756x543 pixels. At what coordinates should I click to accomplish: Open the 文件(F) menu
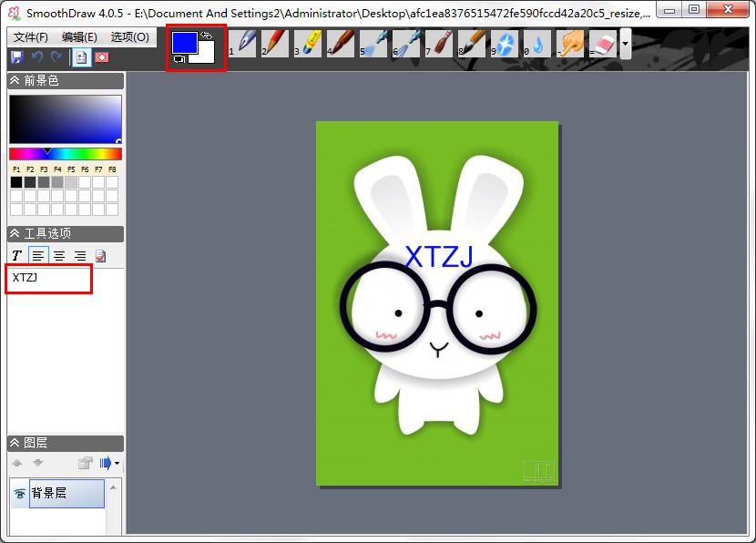pyautogui.click(x=31, y=37)
